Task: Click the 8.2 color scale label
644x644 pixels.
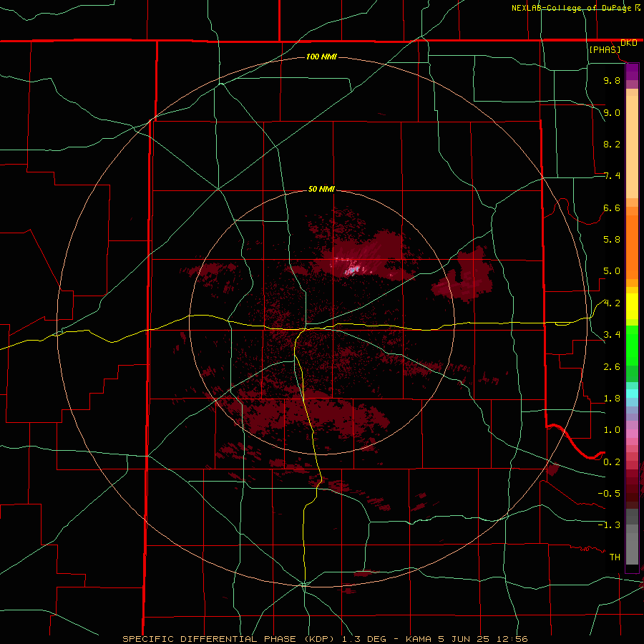Action: (x=612, y=144)
